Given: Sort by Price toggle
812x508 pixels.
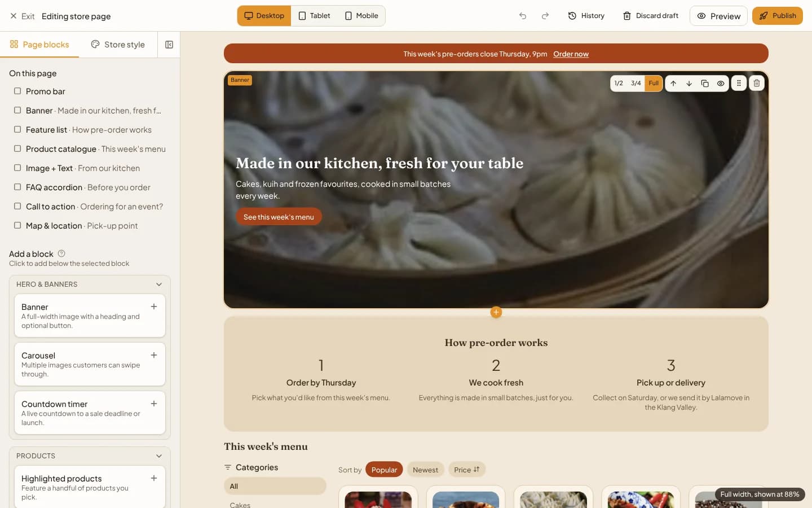Looking at the screenshot, I should tap(467, 470).
